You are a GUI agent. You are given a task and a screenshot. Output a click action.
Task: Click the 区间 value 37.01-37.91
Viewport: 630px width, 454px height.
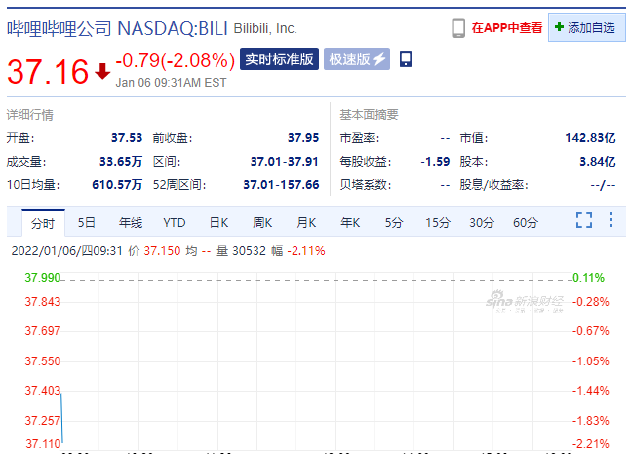pyautogui.click(x=285, y=162)
